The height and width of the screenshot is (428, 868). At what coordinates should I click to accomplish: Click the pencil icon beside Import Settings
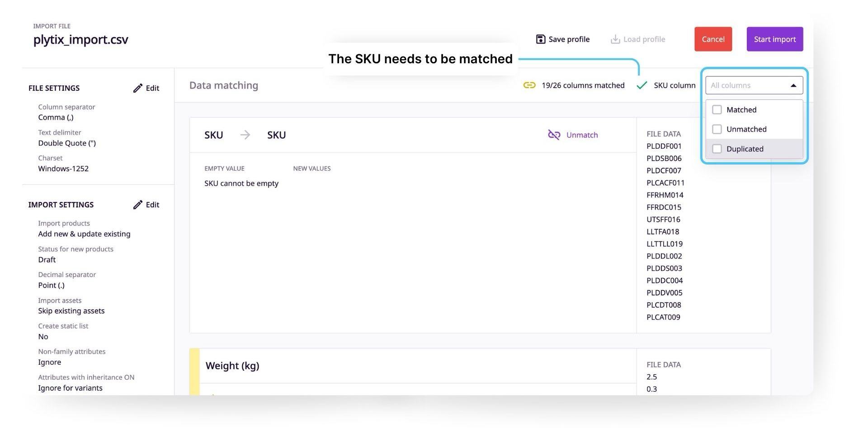138,205
